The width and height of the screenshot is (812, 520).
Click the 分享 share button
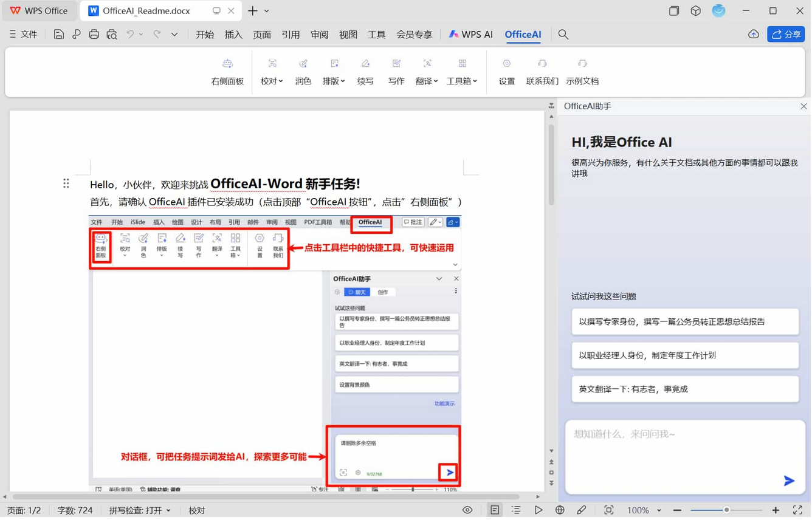[x=786, y=34]
